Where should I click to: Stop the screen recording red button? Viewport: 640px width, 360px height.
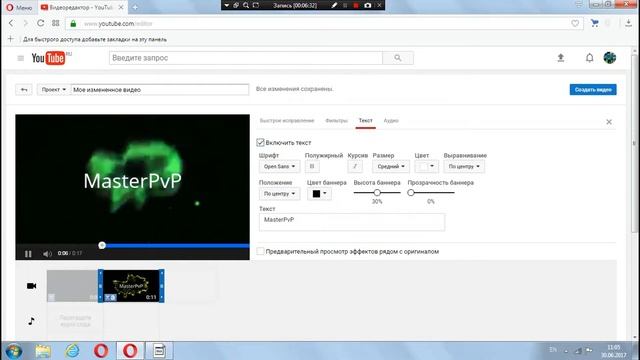click(356, 5)
